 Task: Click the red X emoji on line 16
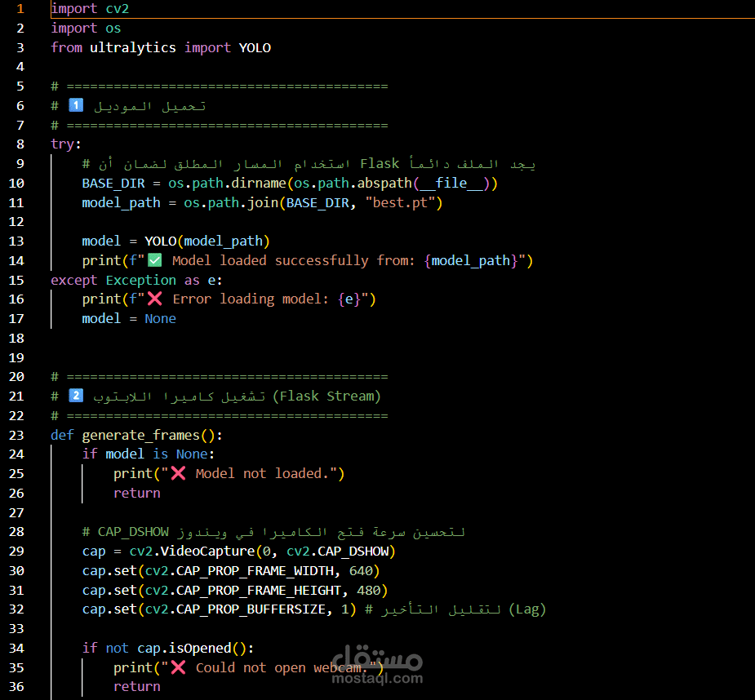click(x=154, y=299)
